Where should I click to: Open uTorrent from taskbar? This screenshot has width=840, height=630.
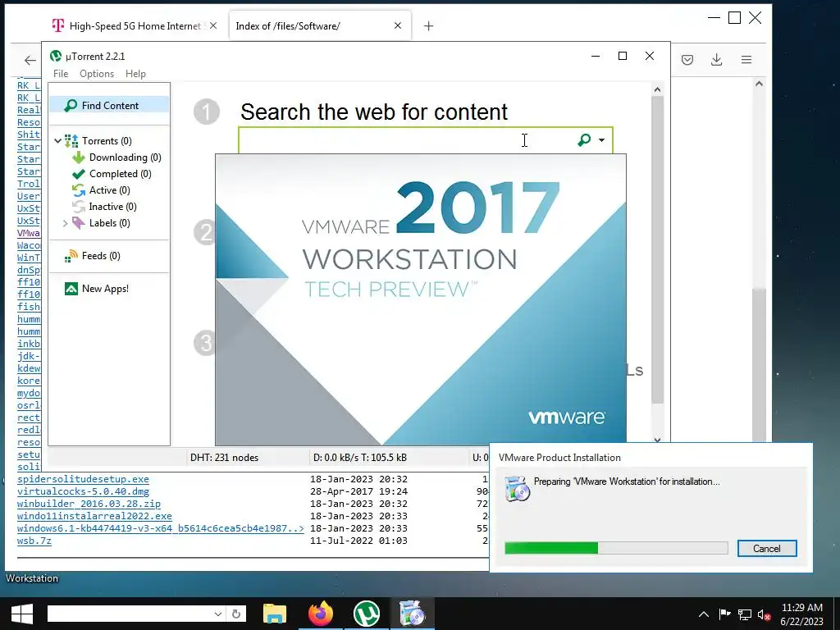pos(367,614)
